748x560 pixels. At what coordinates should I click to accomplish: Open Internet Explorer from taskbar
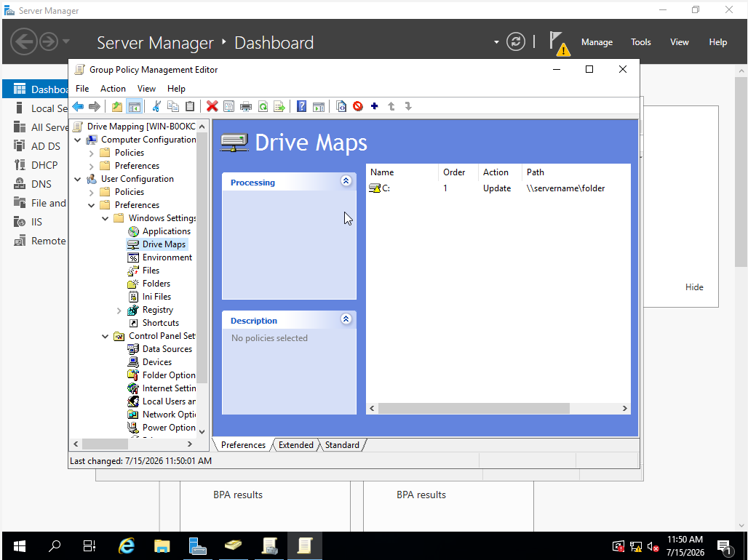(127, 545)
